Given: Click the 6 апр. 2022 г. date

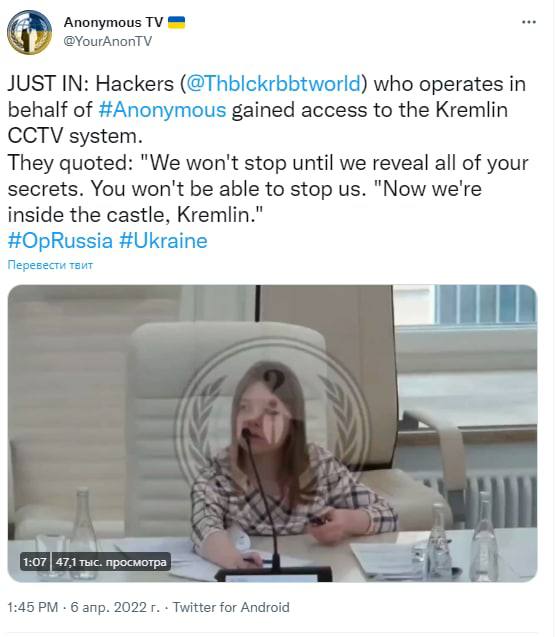Looking at the screenshot, I should 115,607.
